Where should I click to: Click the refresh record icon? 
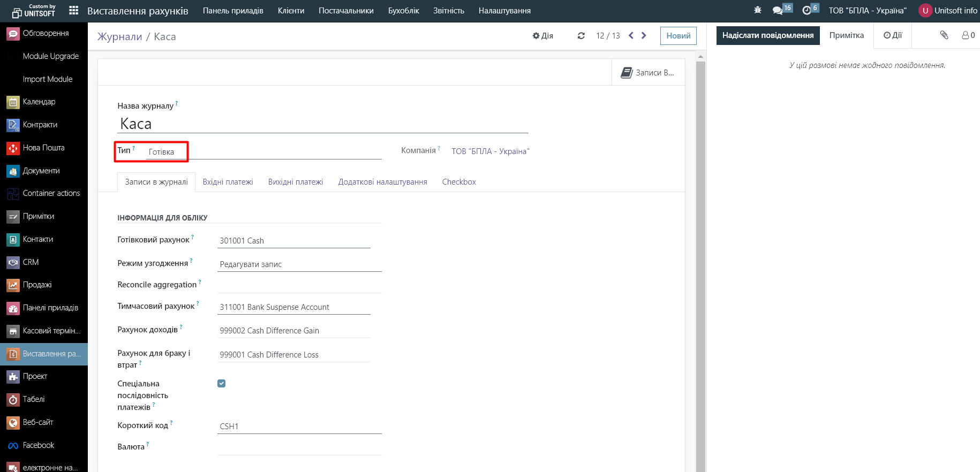[x=581, y=36]
